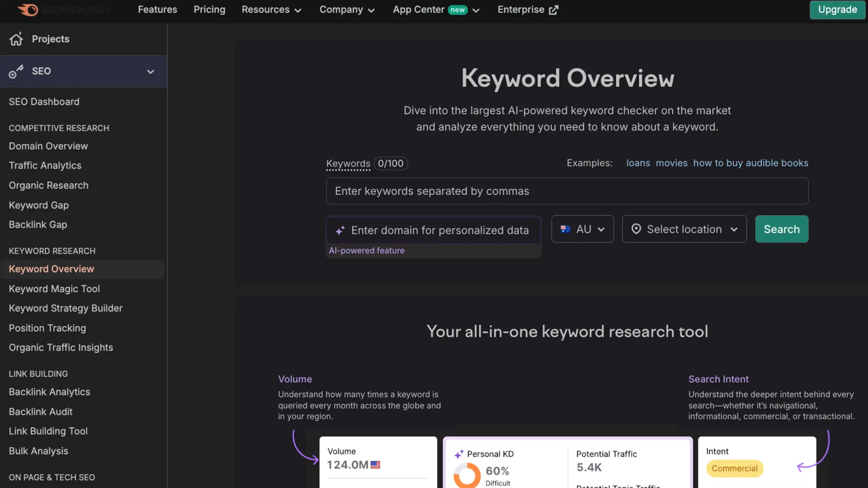Open the Select location dropdown
Image resolution: width=868 pixels, height=488 pixels.
(684, 229)
